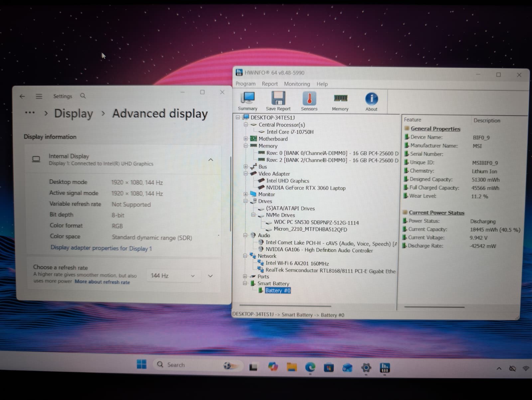Select Micron_2210_MTFDHBA512QFD drive entry
This screenshot has height=400, width=532.
click(310, 229)
